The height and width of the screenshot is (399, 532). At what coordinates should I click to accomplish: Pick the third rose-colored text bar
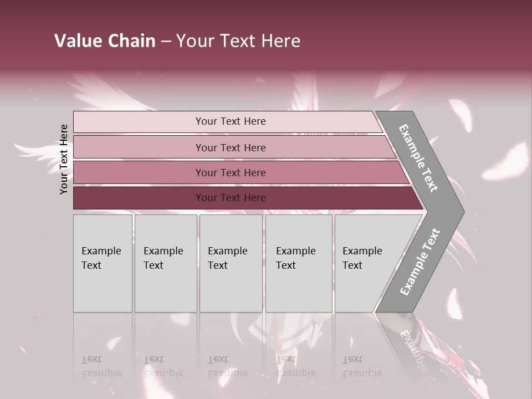pyautogui.click(x=231, y=172)
